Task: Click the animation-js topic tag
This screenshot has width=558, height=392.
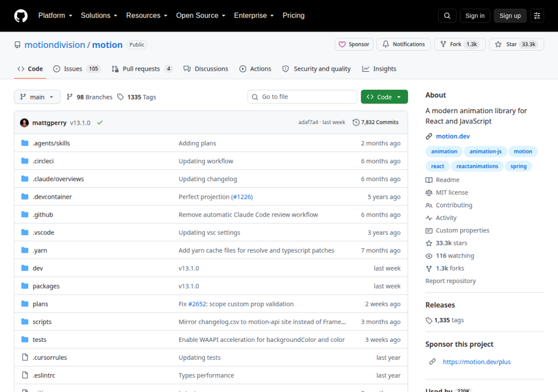Action: point(486,151)
